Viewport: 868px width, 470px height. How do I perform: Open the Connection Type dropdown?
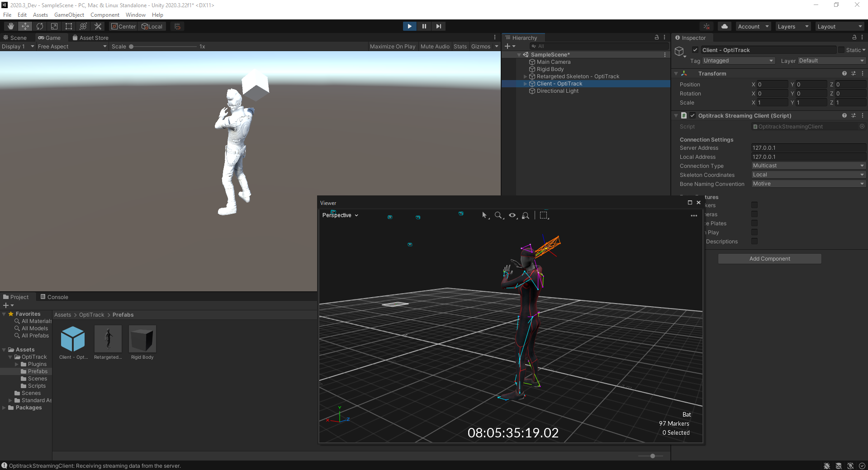coord(808,166)
